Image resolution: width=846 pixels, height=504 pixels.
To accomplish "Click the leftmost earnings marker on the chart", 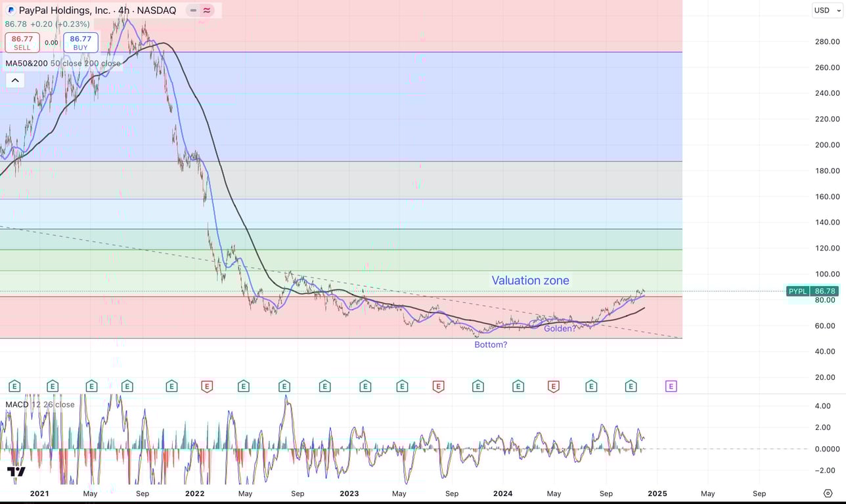I will pos(14,387).
